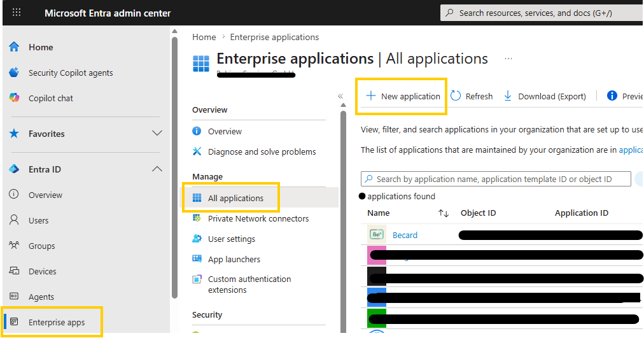
Task: Click the Download arrow icon
Action: [x=508, y=95]
